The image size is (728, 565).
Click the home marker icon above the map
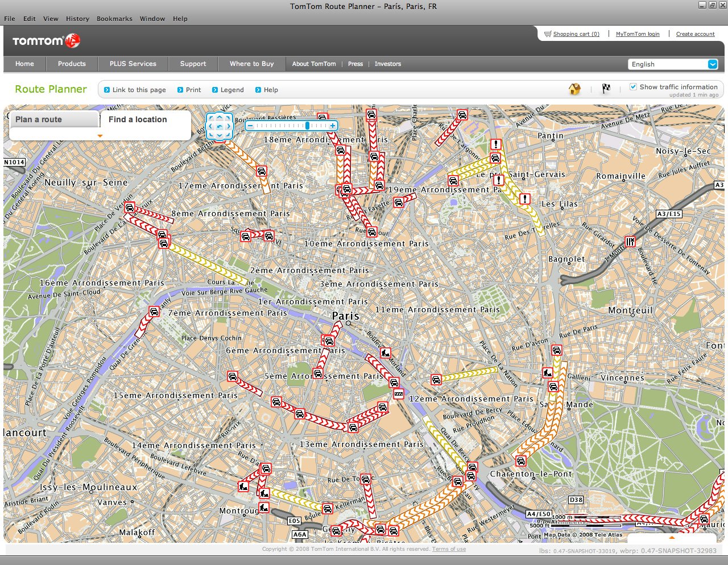pos(574,89)
